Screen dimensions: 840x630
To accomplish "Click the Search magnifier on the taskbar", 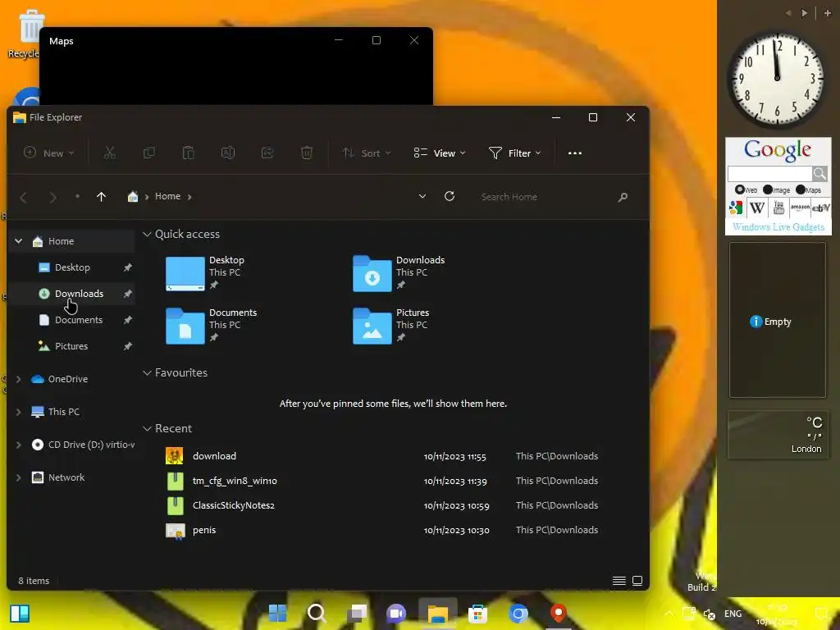I will click(x=317, y=613).
